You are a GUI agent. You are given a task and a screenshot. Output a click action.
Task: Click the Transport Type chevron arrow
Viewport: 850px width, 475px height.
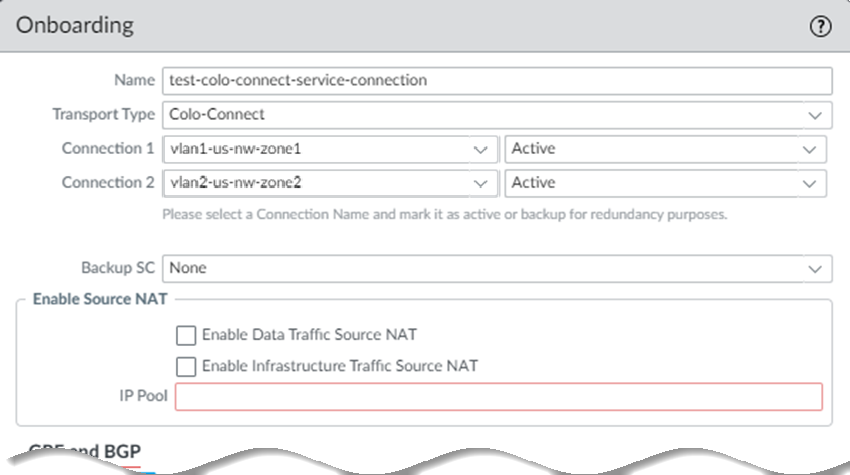pos(815,115)
